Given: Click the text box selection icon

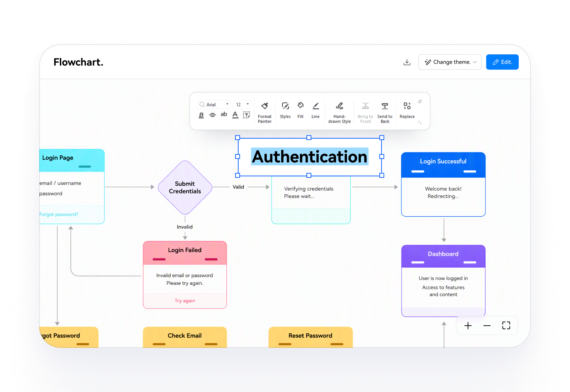Looking at the screenshot, I should click(x=247, y=115).
